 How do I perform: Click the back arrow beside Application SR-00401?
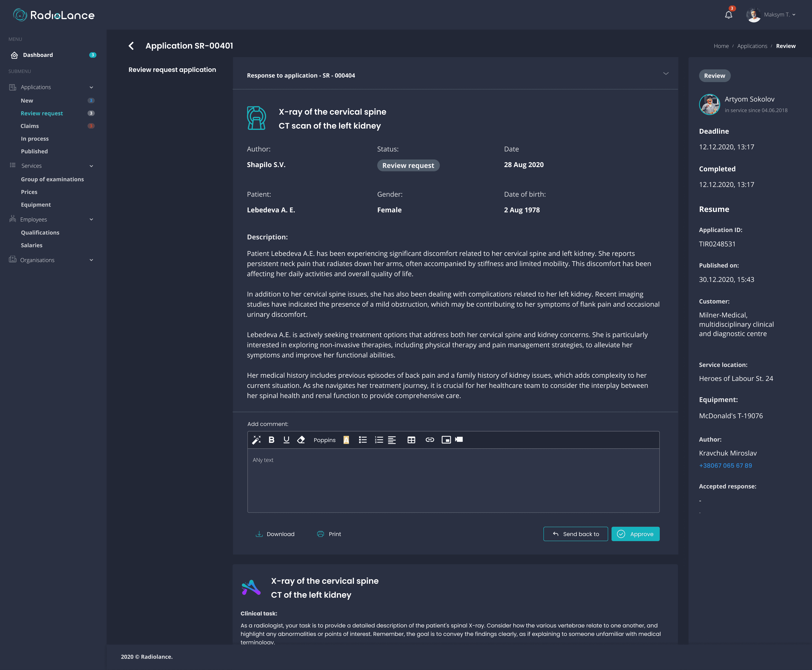pyautogui.click(x=131, y=46)
